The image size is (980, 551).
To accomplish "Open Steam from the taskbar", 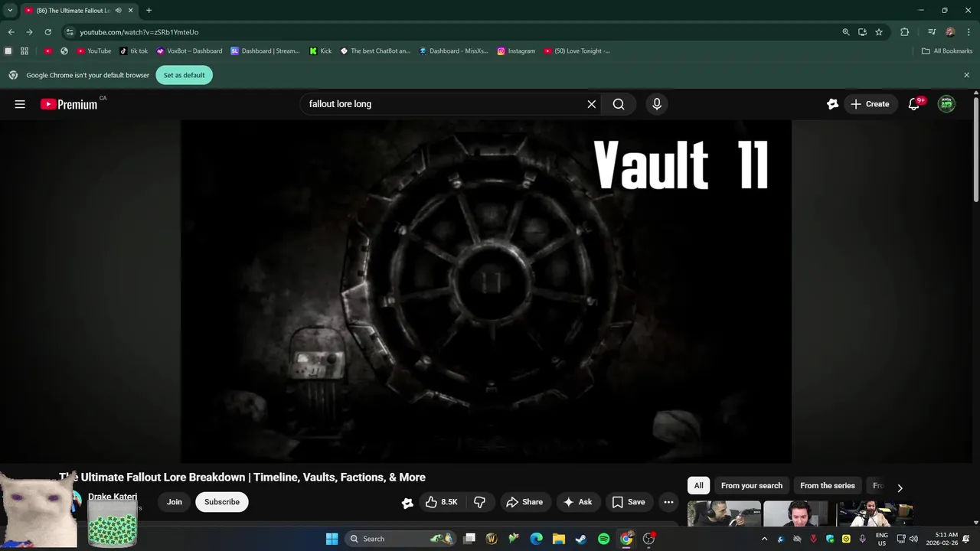I will point(581,539).
